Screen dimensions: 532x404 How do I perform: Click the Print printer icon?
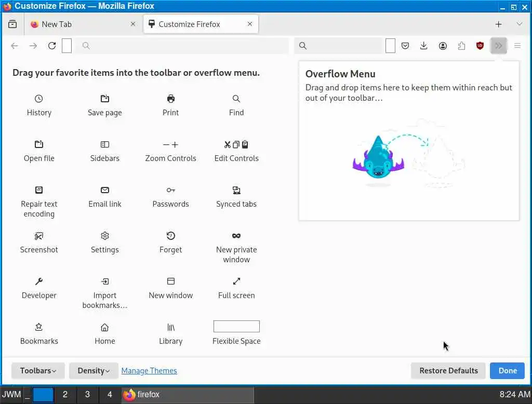[170, 99]
